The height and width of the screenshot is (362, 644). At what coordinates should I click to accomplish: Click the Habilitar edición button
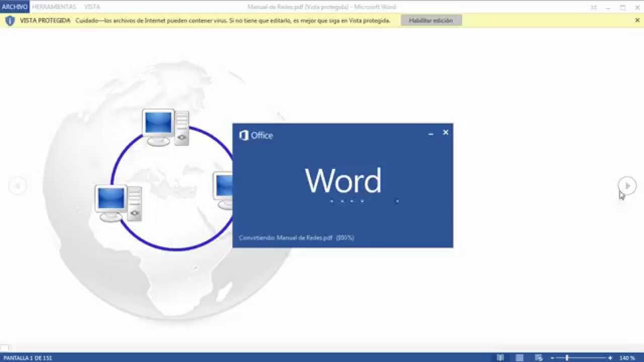(431, 21)
